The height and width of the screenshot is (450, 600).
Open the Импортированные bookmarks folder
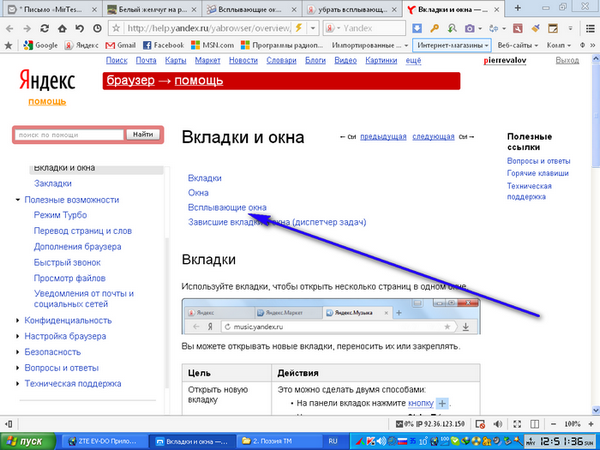tap(369, 46)
